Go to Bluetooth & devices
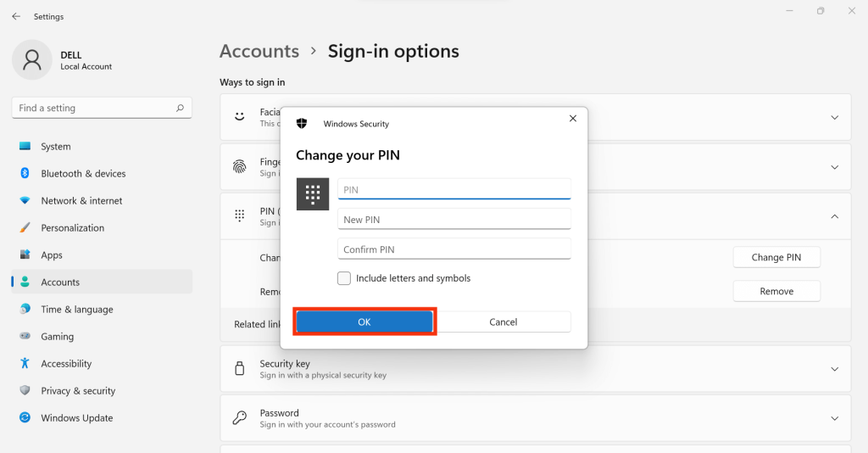 (102, 173)
